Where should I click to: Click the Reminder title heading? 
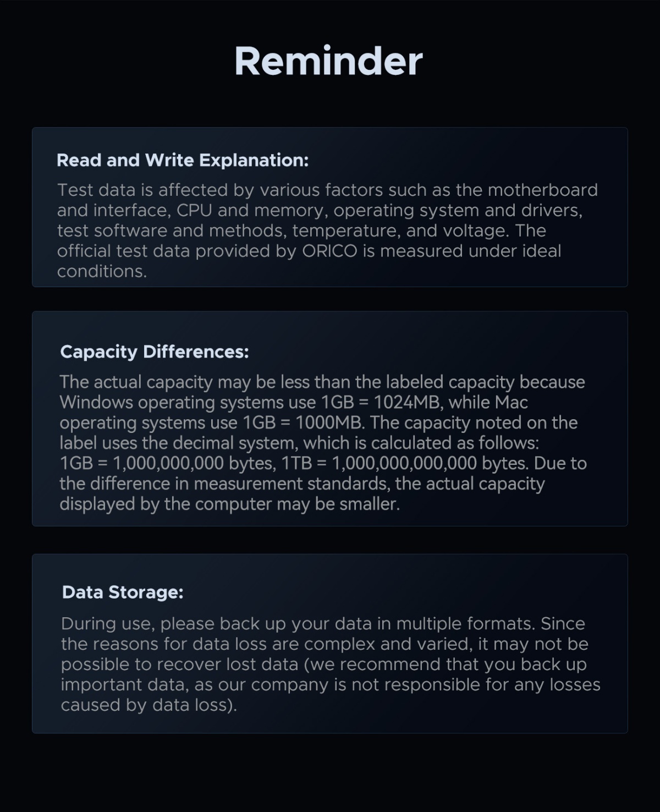328,61
